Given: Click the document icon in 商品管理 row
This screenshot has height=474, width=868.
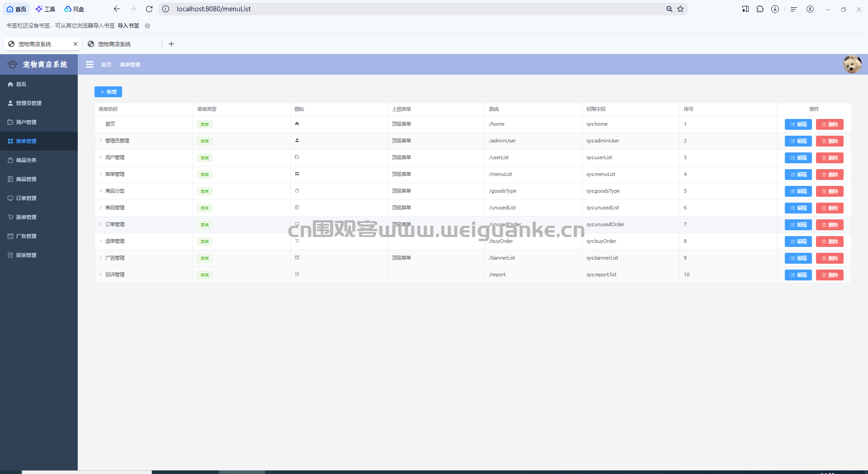Looking at the screenshot, I should [x=297, y=207].
